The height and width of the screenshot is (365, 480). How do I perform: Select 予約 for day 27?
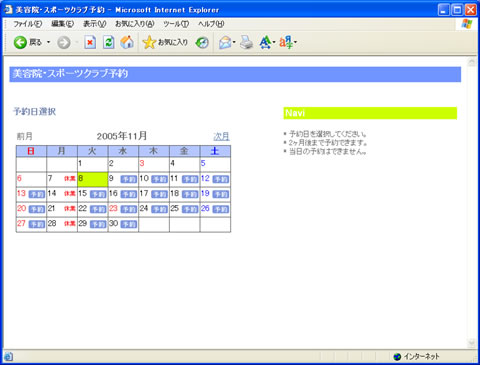pos(37,224)
